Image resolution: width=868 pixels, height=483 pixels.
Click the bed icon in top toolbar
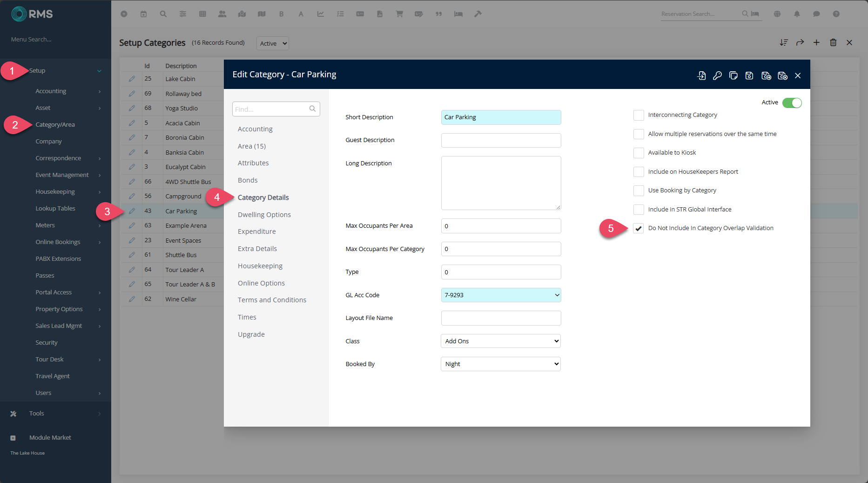458,14
